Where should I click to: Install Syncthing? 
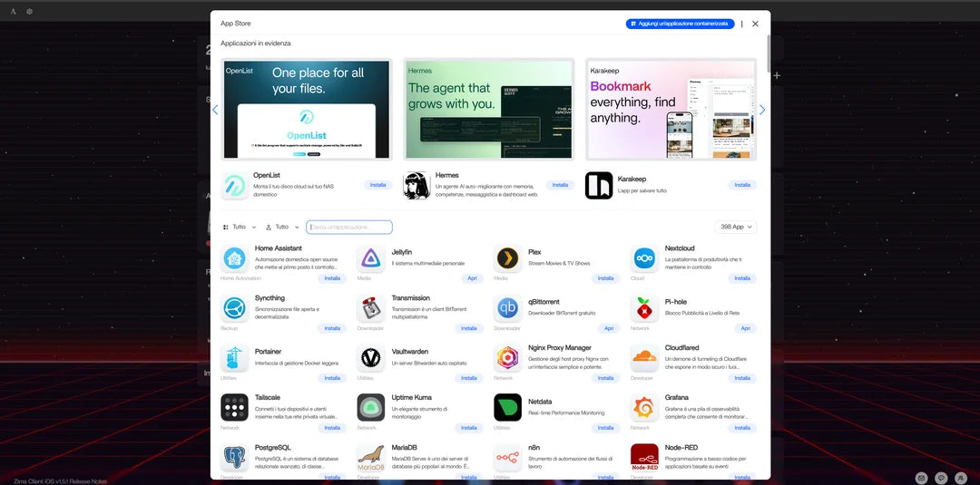point(332,328)
